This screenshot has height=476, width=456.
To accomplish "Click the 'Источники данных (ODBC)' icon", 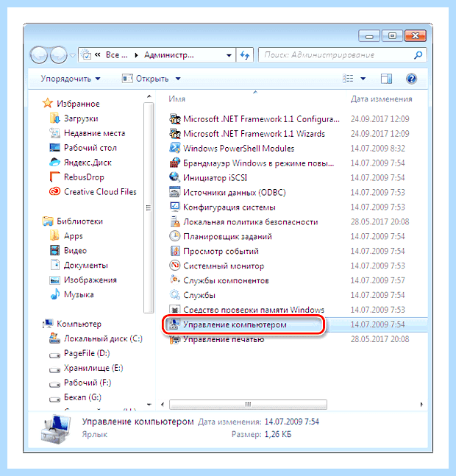I will point(175,192).
